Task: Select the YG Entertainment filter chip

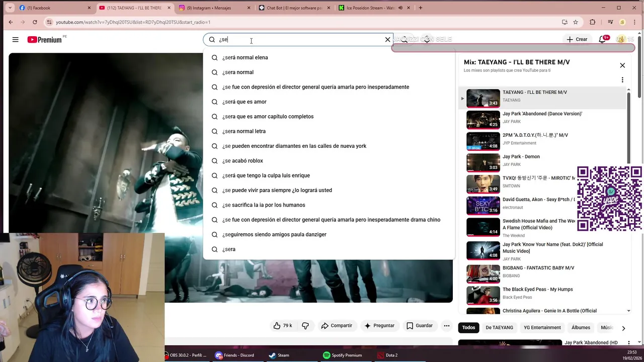Action: [x=542, y=328]
